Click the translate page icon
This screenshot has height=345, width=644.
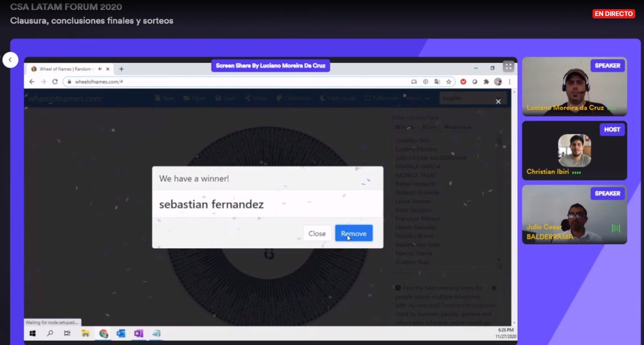click(x=437, y=82)
